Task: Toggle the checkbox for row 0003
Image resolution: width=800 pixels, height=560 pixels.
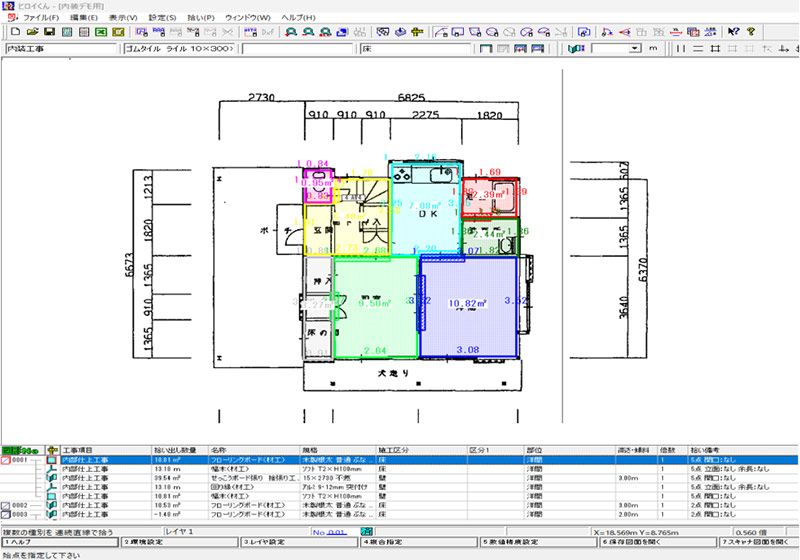Action: [6, 514]
